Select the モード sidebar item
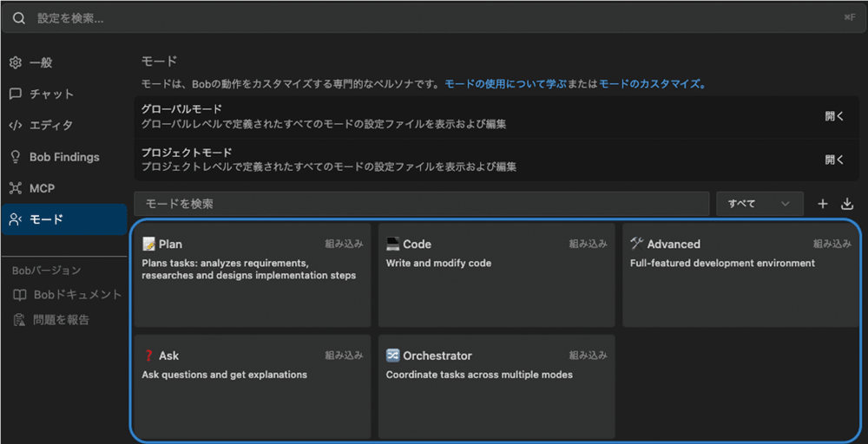868x444 pixels. pyautogui.click(x=64, y=219)
